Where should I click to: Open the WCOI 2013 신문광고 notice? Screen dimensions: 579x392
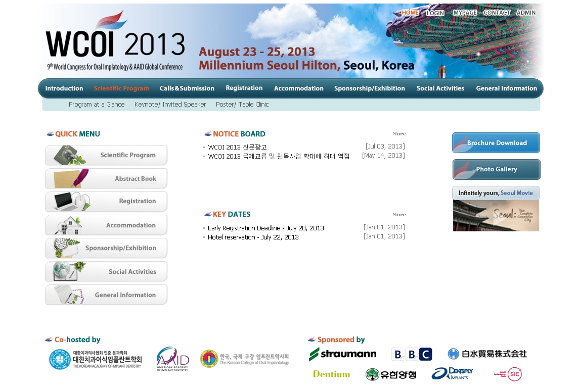click(x=237, y=147)
